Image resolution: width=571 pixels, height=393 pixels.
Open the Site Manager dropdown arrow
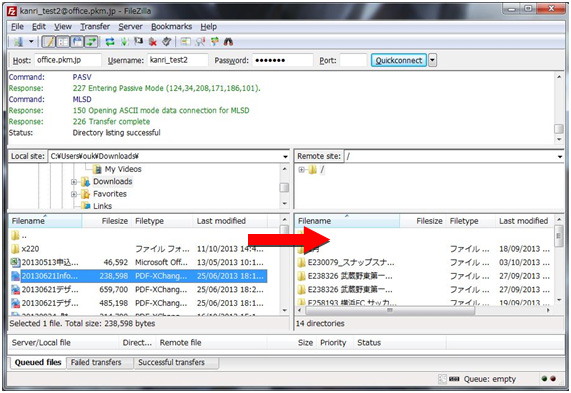[31, 42]
